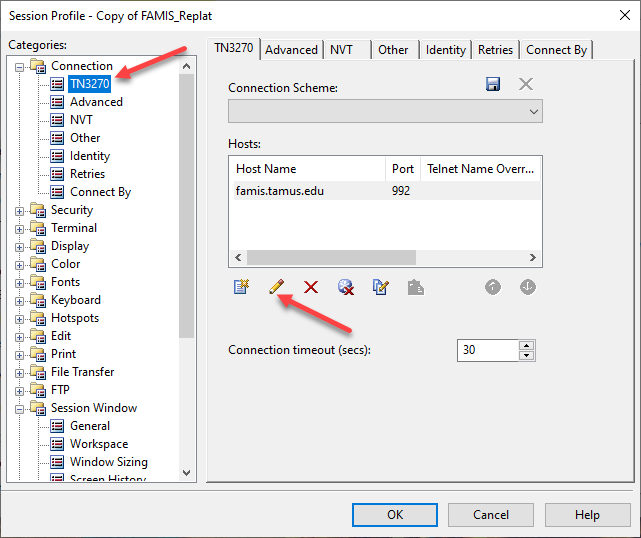The height and width of the screenshot is (538, 641).
Task: Confirm changes with the OK button
Action: click(x=395, y=515)
